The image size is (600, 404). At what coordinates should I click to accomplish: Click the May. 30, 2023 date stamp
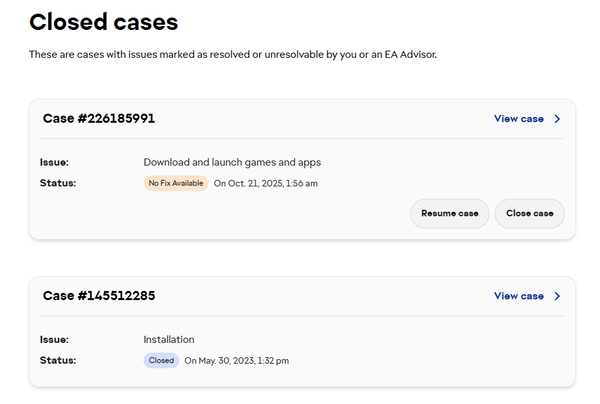pos(237,360)
